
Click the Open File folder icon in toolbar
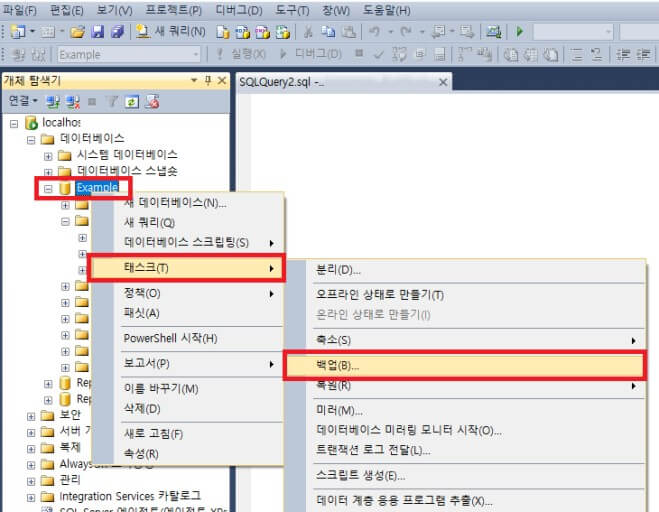pyautogui.click(x=75, y=32)
